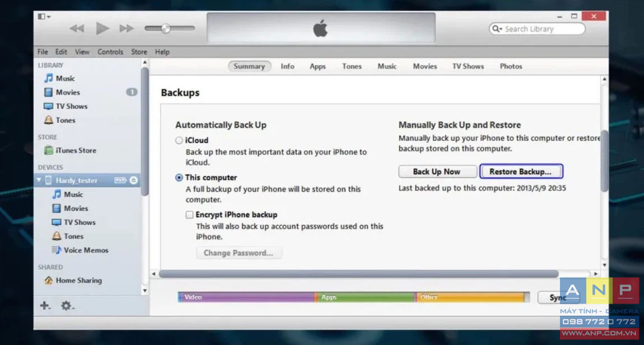644x345 pixels.
Task: Click the horizontal scrollbar right arrow
Action: 596,273
